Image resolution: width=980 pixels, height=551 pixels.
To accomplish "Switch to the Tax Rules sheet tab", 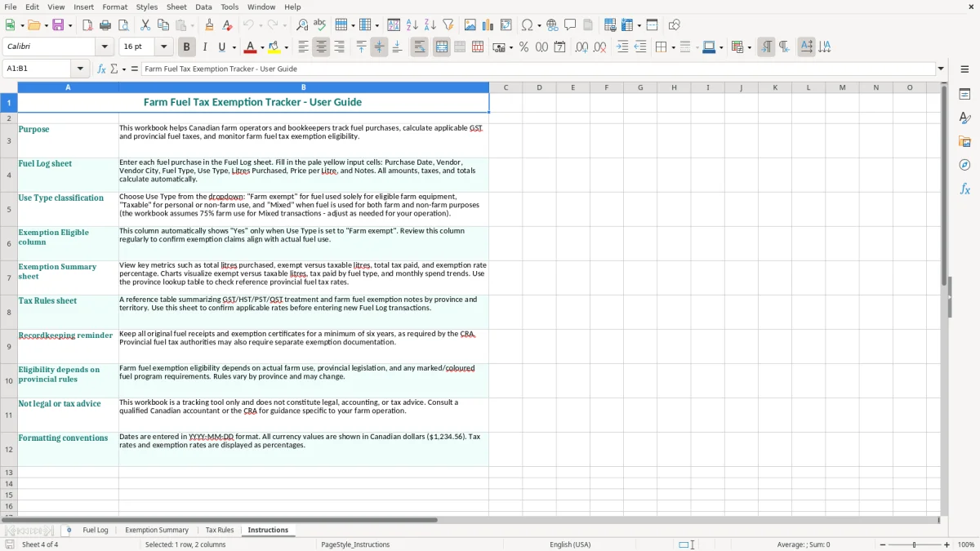I will pyautogui.click(x=220, y=530).
